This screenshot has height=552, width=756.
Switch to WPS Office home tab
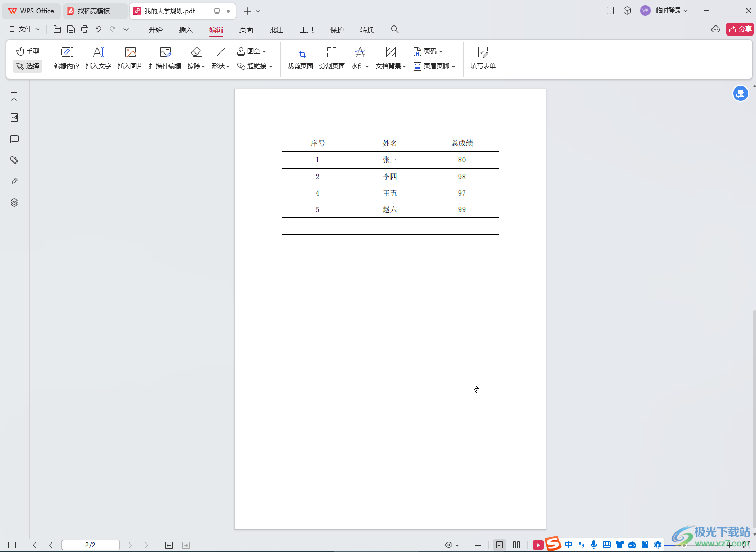(31, 11)
